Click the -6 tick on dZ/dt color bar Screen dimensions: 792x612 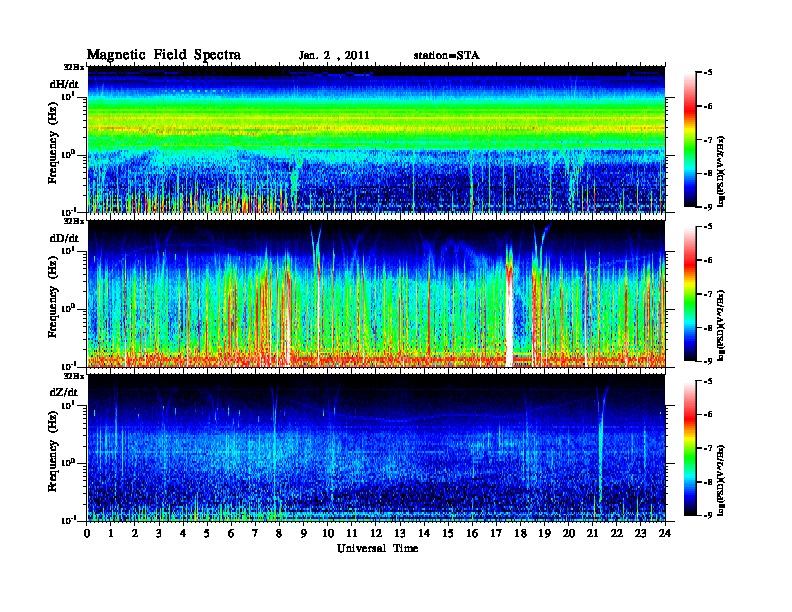(x=708, y=414)
